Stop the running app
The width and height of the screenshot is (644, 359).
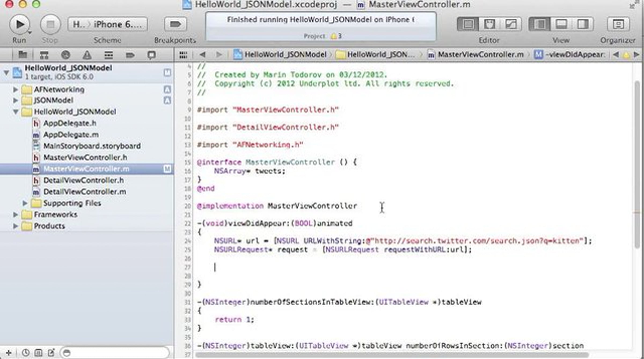tap(50, 24)
